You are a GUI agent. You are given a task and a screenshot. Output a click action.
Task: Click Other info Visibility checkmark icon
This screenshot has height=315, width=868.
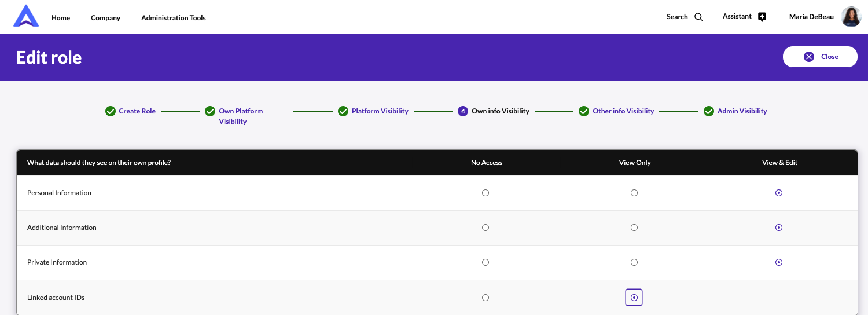[584, 111]
